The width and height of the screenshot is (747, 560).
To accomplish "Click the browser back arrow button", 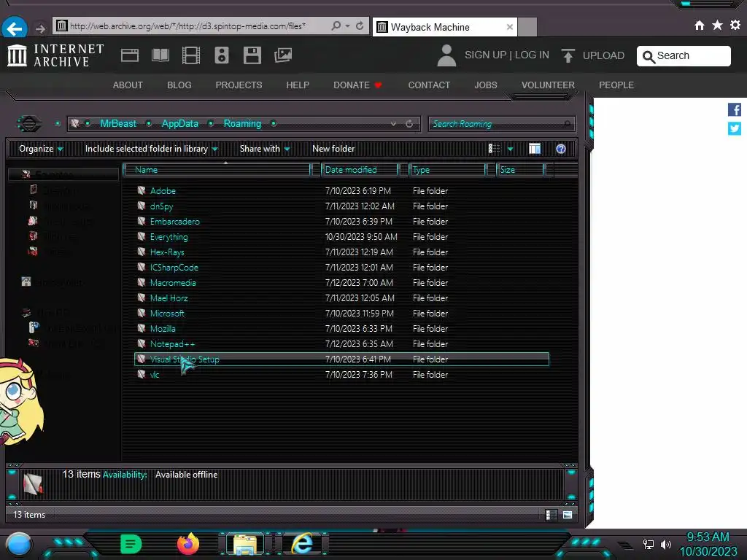I will 15,28.
